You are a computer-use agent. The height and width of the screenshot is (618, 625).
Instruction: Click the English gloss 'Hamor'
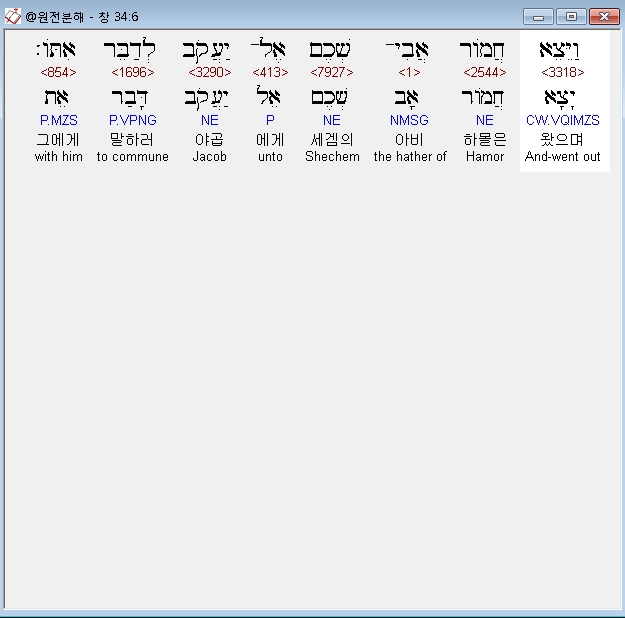click(x=485, y=156)
